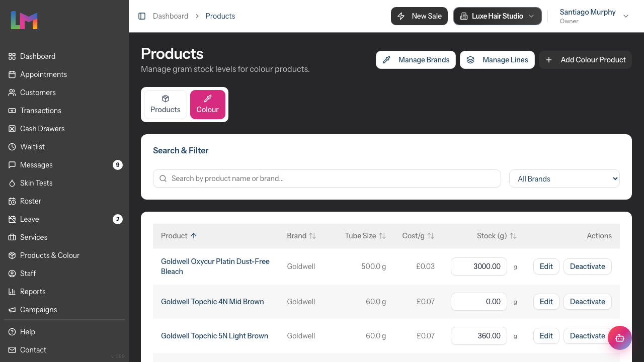Open Dashboard label in the sidebar
644x362 pixels.
[x=38, y=56]
